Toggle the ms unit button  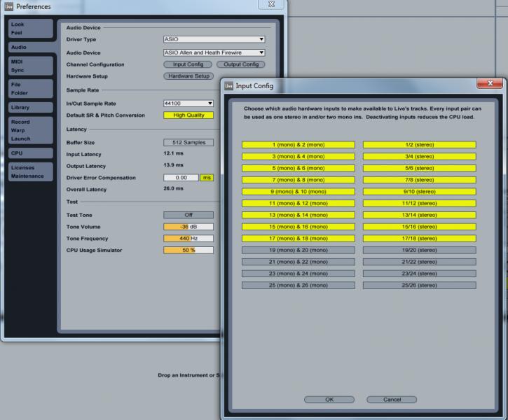pos(207,178)
